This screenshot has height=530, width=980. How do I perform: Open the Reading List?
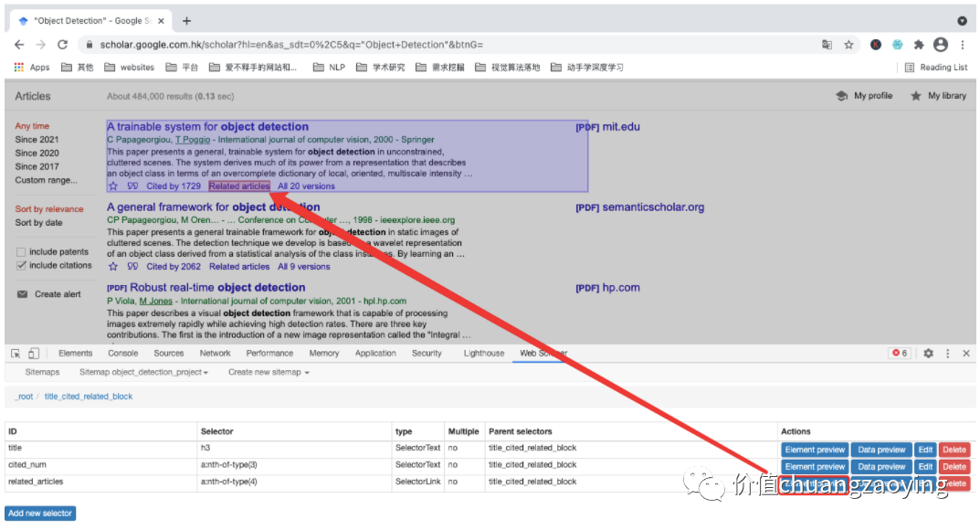[936, 68]
